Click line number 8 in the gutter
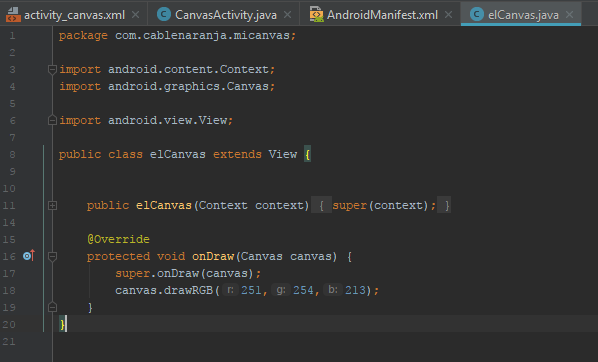This screenshot has height=362, width=598. click(12, 154)
